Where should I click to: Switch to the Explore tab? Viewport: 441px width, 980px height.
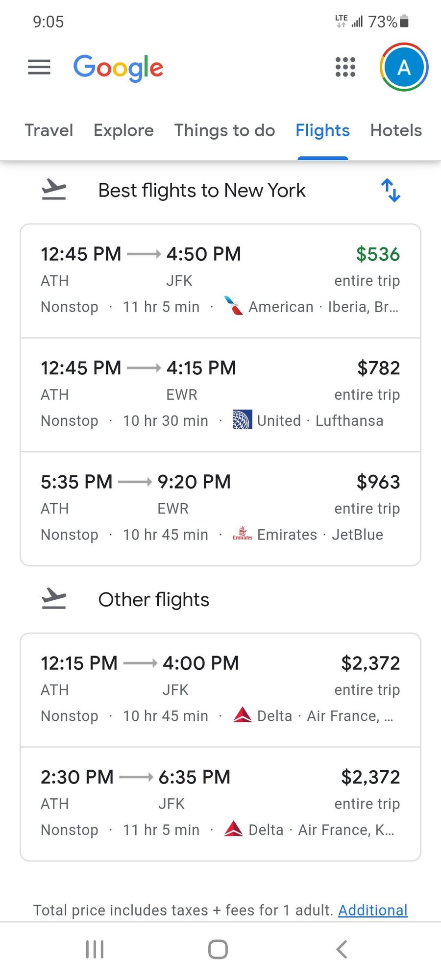coord(123,130)
